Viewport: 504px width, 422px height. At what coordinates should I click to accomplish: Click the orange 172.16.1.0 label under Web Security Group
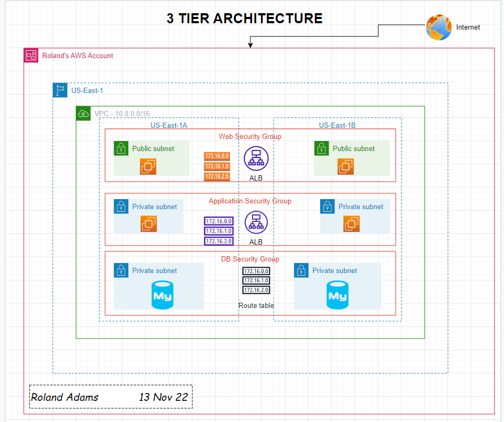[x=217, y=166]
